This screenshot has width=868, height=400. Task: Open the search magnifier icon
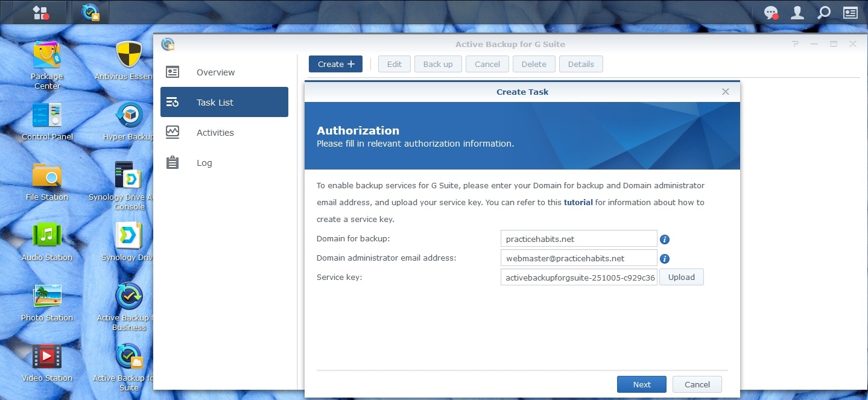[824, 13]
